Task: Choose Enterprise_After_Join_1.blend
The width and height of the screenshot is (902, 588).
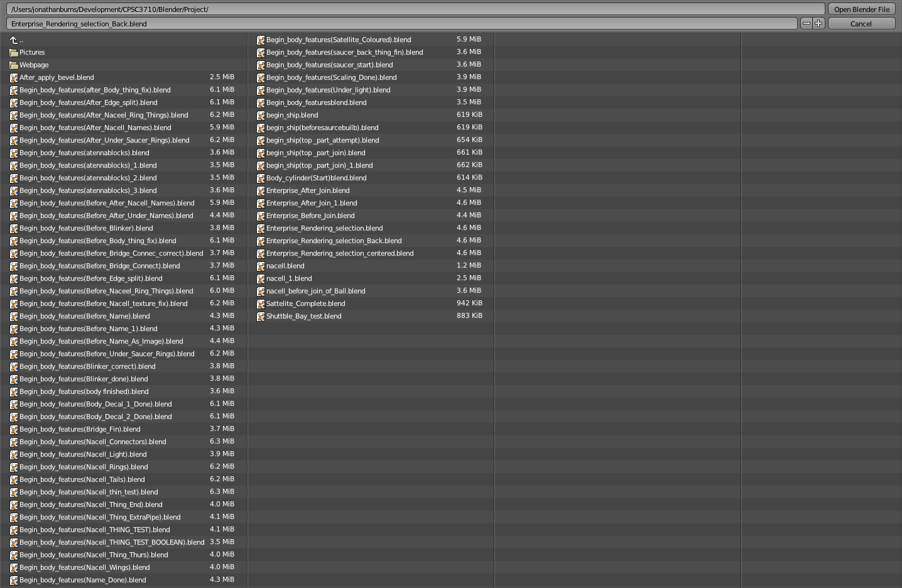Action: tap(312, 203)
